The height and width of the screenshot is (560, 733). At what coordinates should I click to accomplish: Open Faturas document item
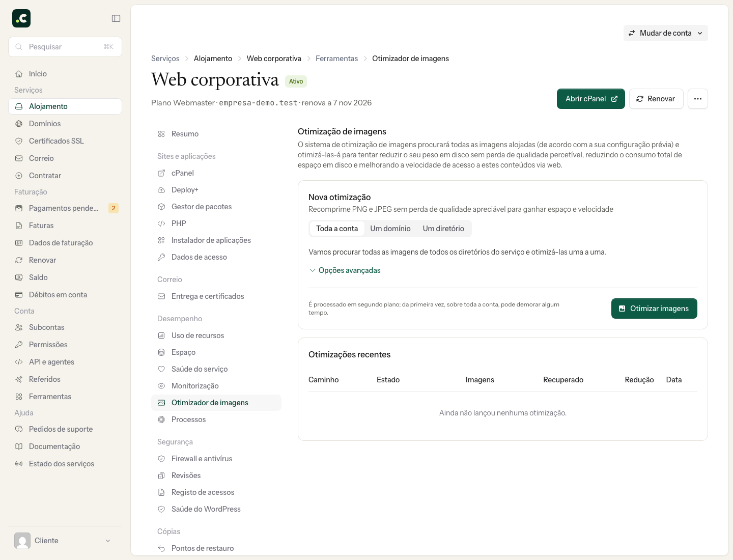65,226
